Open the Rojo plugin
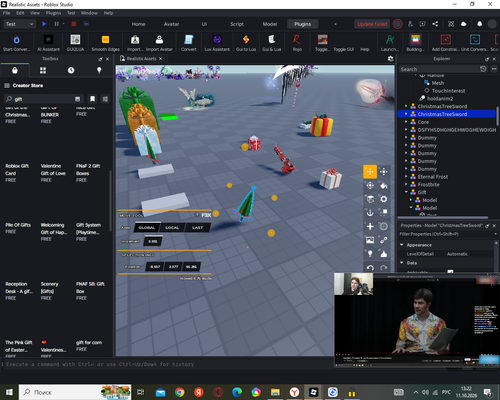 pyautogui.click(x=297, y=43)
